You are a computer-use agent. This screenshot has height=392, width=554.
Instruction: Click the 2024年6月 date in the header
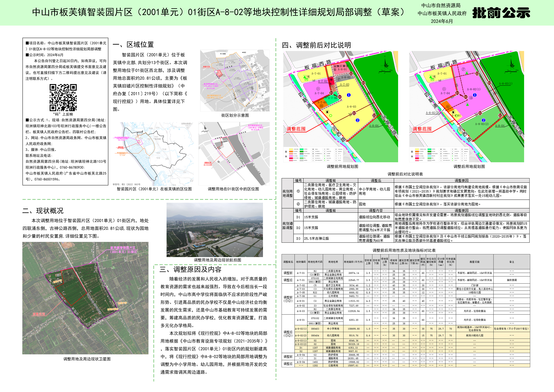(x=442, y=21)
